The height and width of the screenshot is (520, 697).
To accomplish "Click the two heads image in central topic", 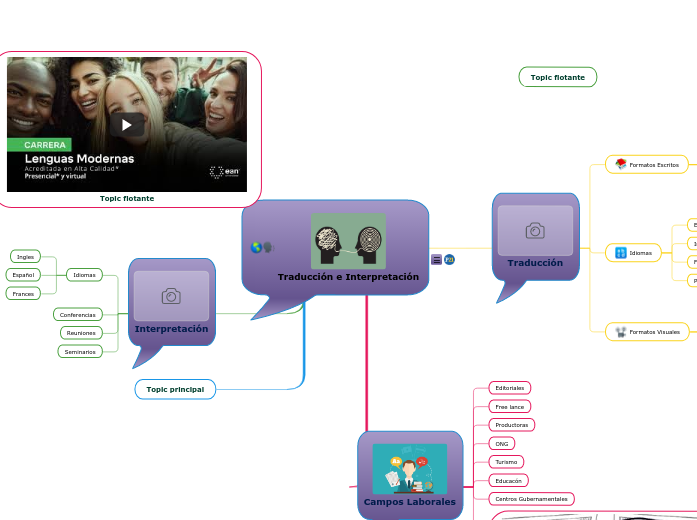I will 348,241.
